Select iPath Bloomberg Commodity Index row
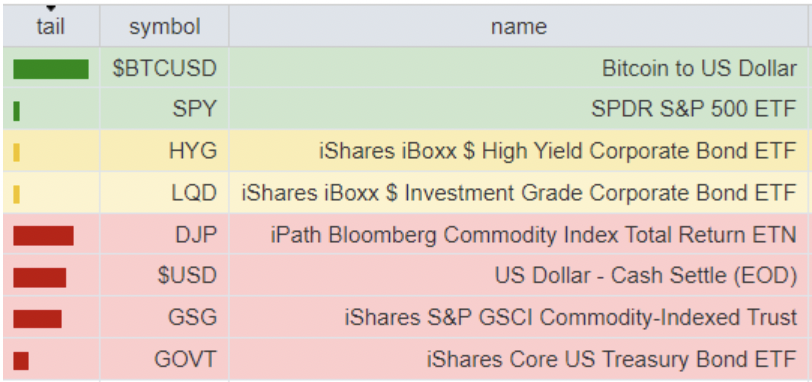This screenshot has height=382, width=812. point(405,235)
